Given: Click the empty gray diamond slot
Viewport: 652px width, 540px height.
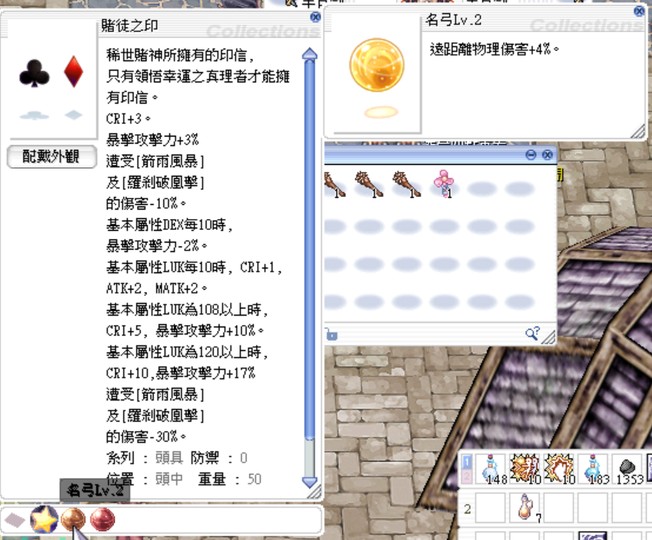Looking at the screenshot, I should point(17,519).
